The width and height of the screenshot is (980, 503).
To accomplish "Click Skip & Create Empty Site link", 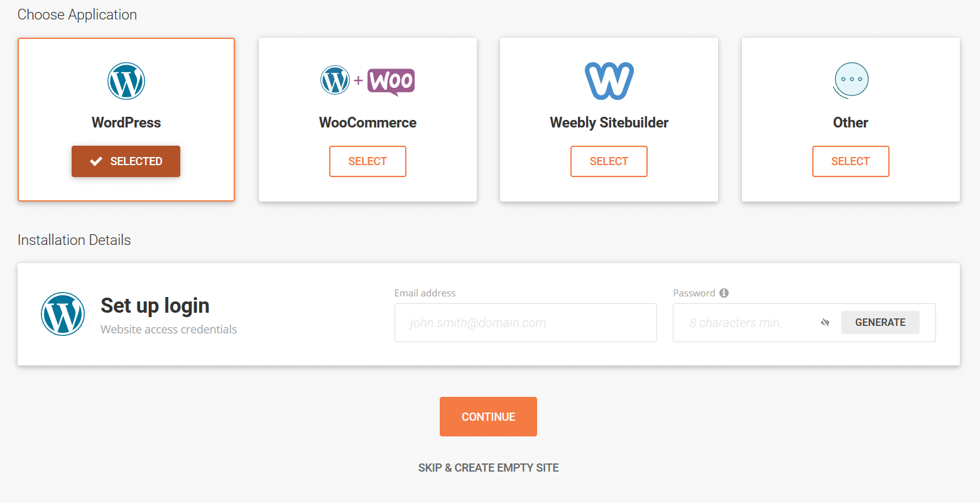I will pos(488,468).
